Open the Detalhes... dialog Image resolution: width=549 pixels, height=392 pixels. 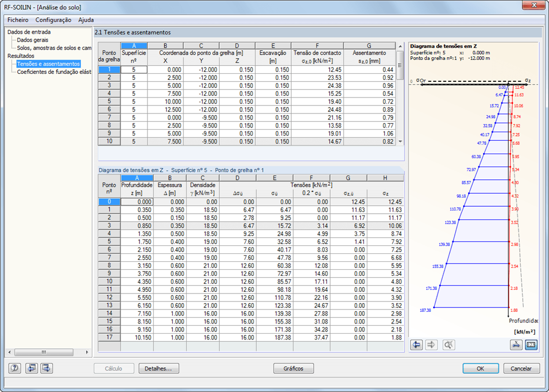[x=159, y=368]
